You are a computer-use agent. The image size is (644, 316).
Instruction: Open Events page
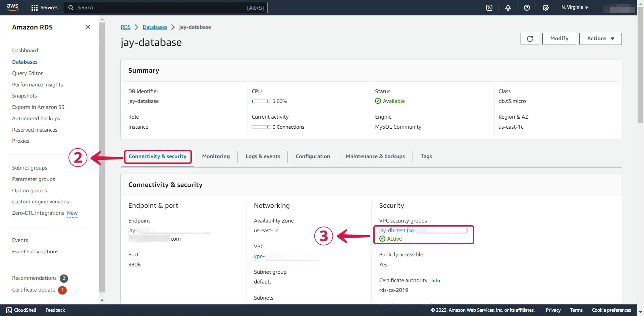click(x=20, y=240)
